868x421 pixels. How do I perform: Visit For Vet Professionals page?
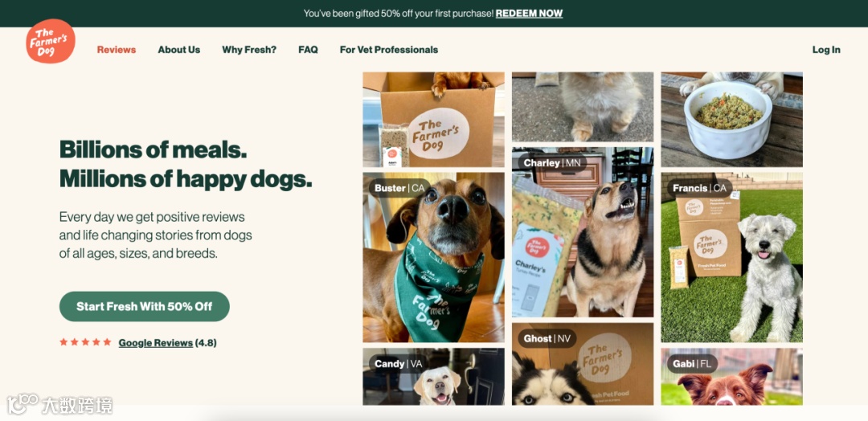[389, 50]
